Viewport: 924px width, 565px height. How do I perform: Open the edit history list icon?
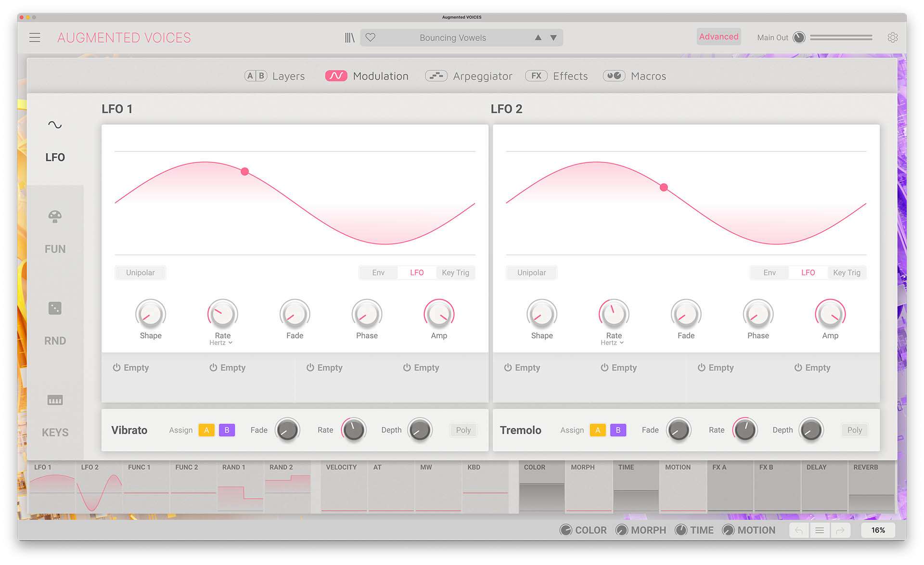click(x=820, y=530)
